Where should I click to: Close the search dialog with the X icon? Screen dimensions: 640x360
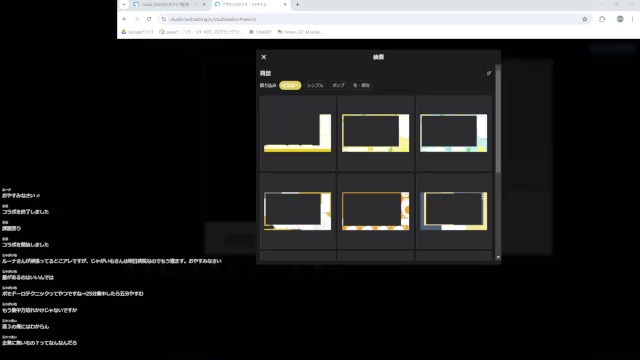tap(264, 57)
